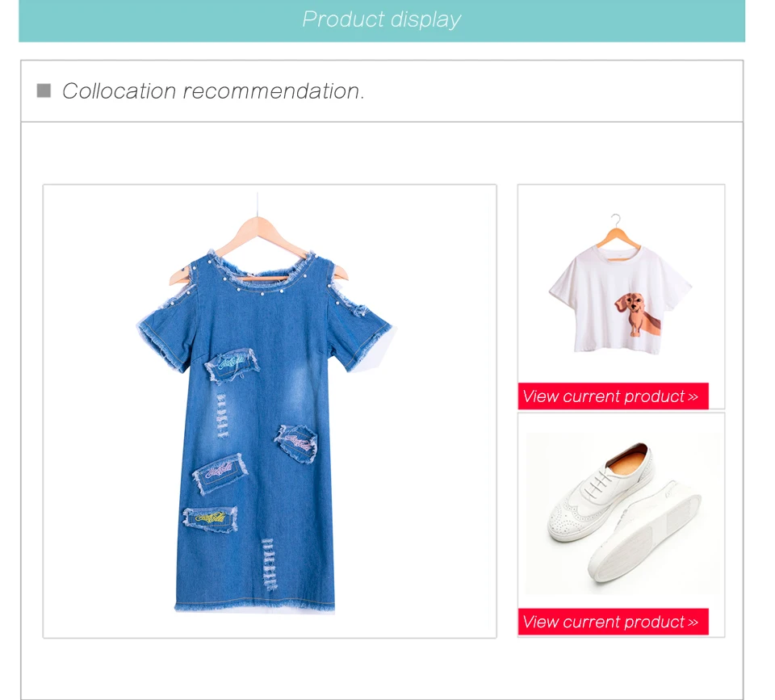Click the Product display header banner

point(382,21)
